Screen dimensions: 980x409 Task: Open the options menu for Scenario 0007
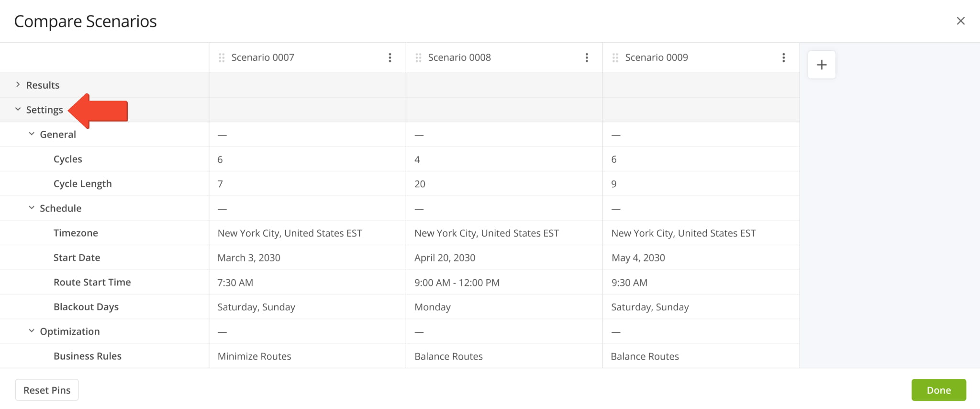(390, 57)
